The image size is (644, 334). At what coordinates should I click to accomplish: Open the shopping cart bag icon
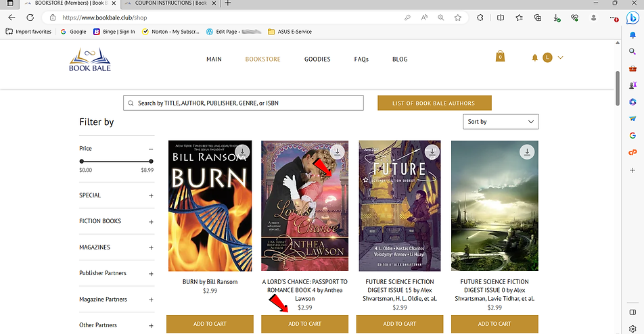(500, 56)
